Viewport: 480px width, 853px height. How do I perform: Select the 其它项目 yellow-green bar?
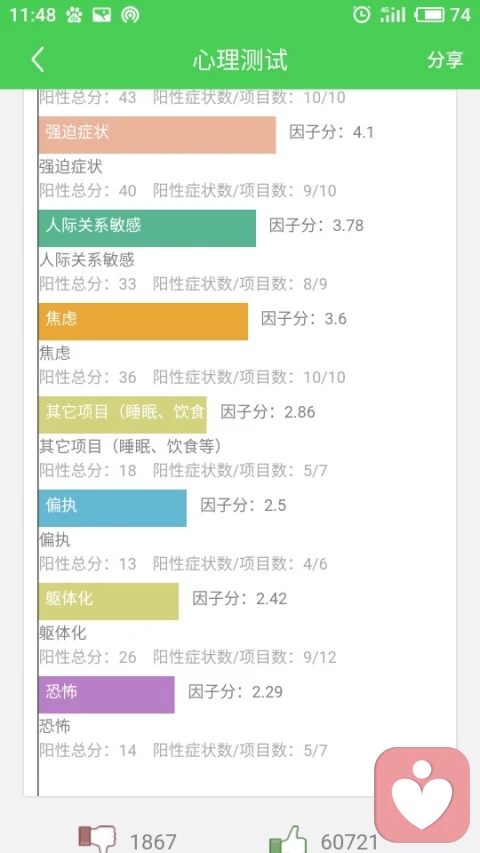(122, 415)
